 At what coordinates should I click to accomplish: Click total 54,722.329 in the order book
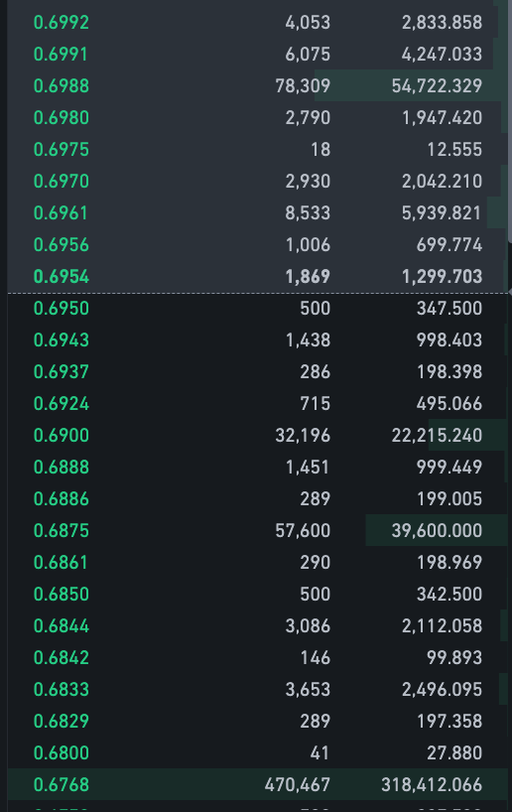pyautogui.click(x=437, y=86)
